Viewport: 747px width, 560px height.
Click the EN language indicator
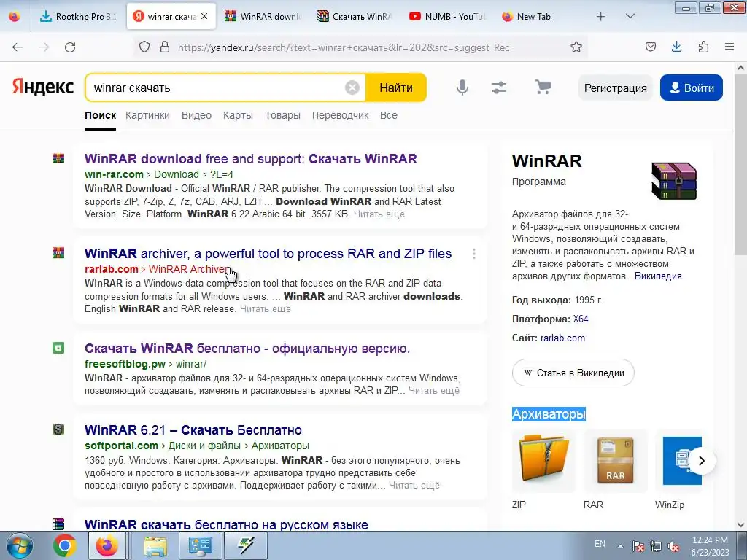pyautogui.click(x=600, y=544)
